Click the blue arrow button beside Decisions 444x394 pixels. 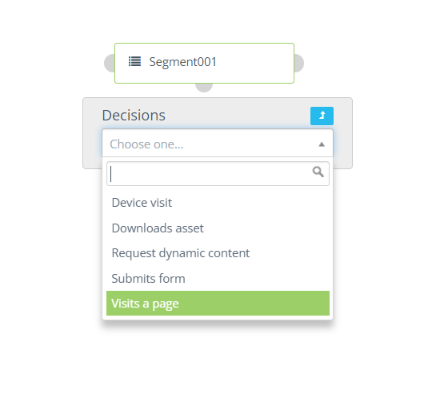[x=322, y=116]
